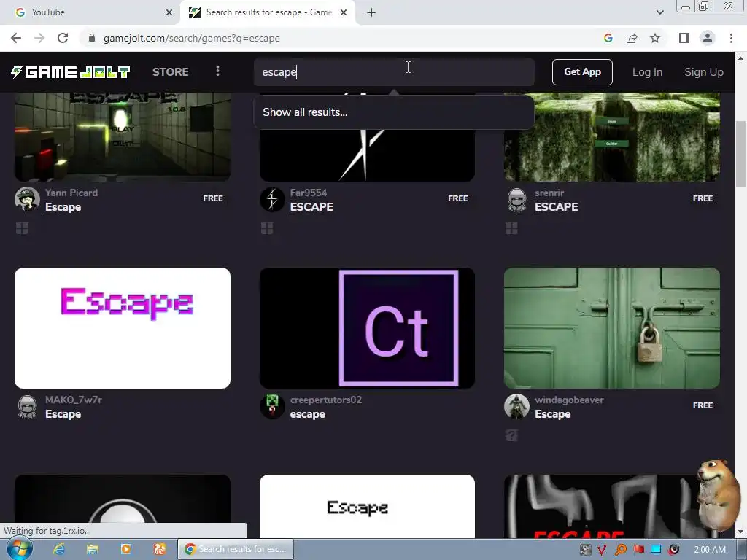Close the YouTube tab
The height and width of the screenshot is (560, 747).
tap(169, 13)
